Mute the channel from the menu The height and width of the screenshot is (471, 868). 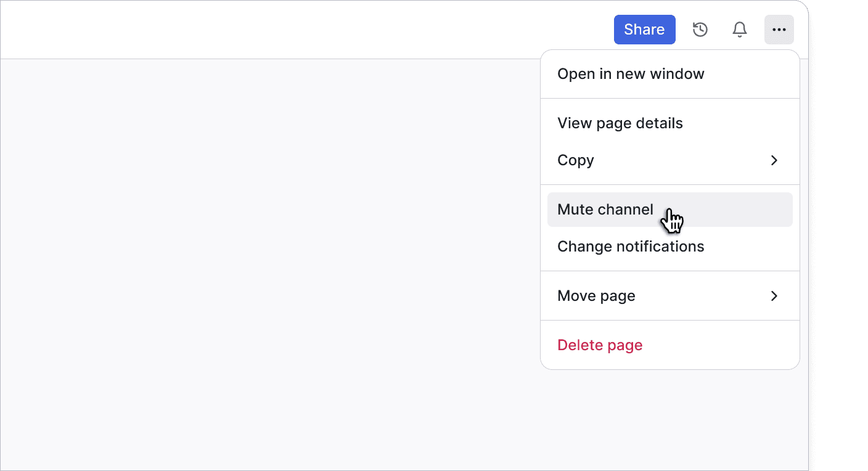pyautogui.click(x=605, y=210)
